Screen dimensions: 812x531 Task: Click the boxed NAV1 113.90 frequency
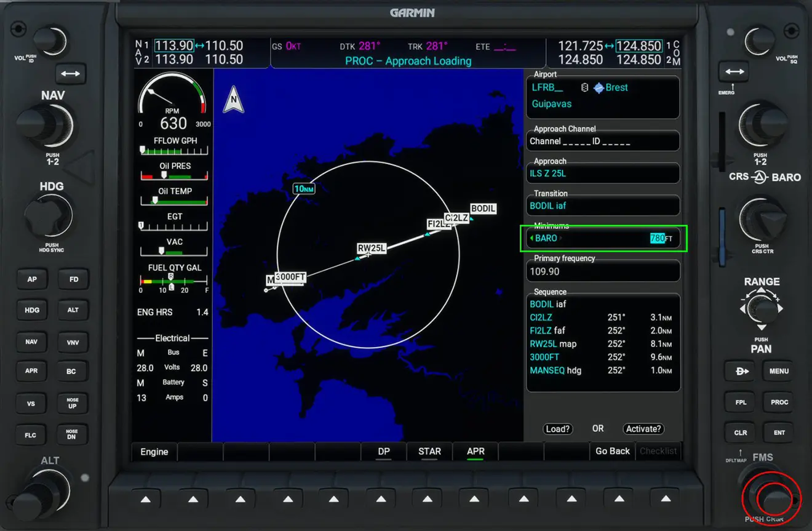(x=174, y=46)
